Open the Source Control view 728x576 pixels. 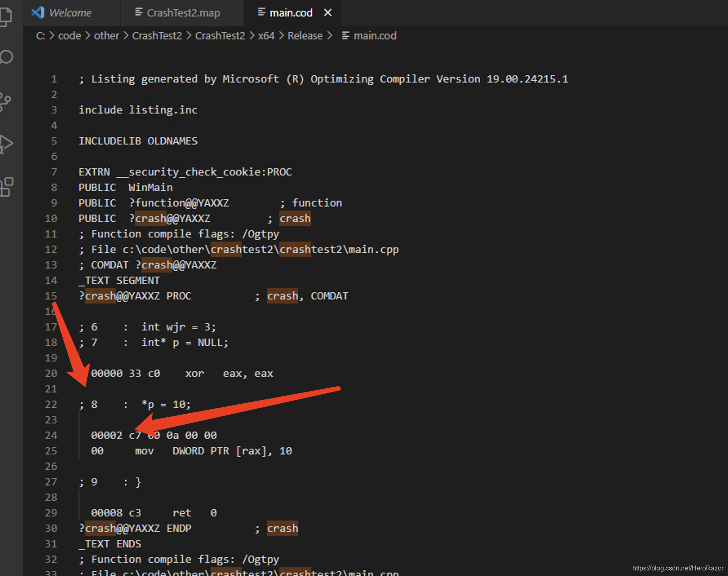point(5,102)
